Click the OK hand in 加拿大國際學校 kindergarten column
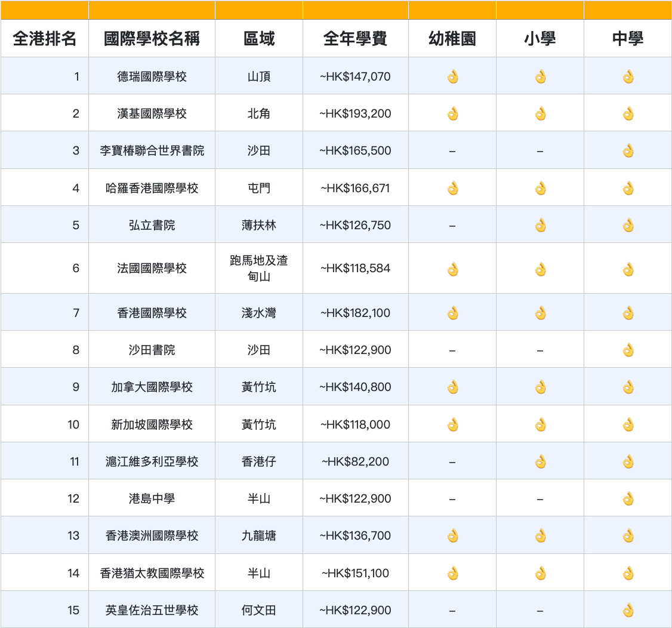Viewport: 672px width, 628px height. (x=452, y=387)
